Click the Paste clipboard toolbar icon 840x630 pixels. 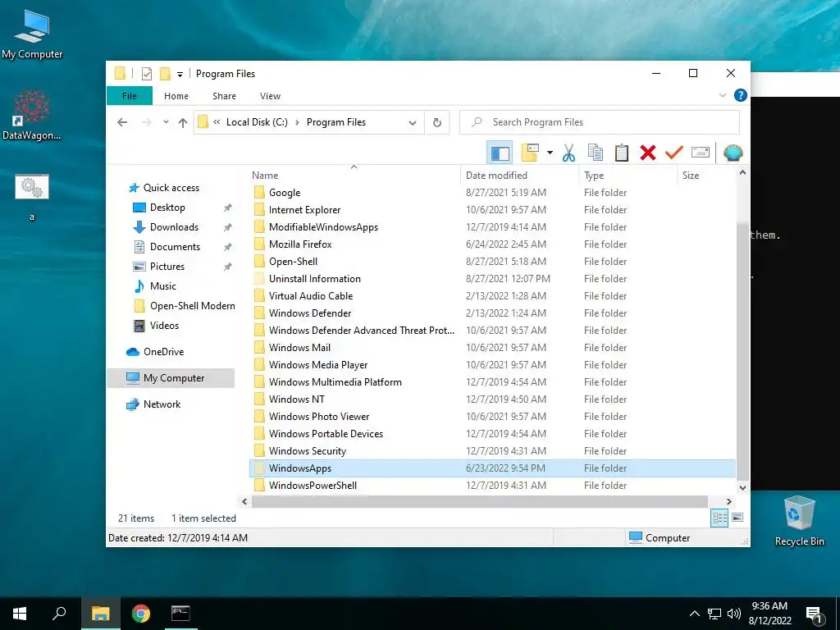click(x=622, y=153)
